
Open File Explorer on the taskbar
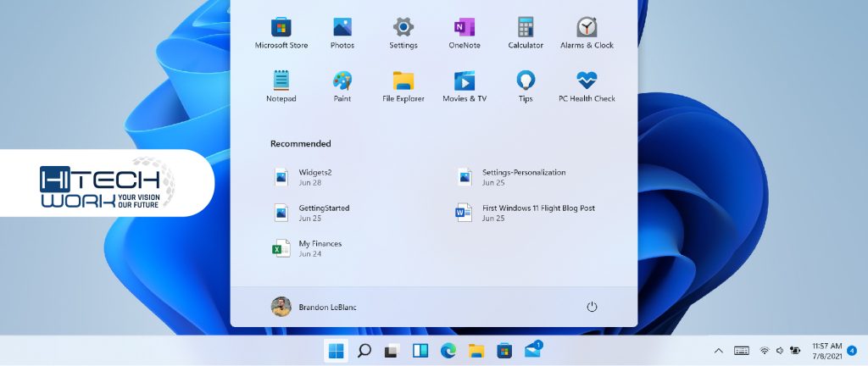point(476,351)
